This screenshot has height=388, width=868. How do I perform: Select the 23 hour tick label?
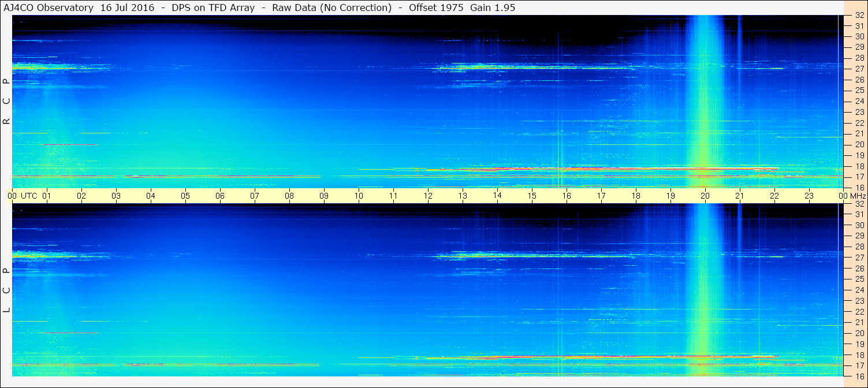coord(809,196)
